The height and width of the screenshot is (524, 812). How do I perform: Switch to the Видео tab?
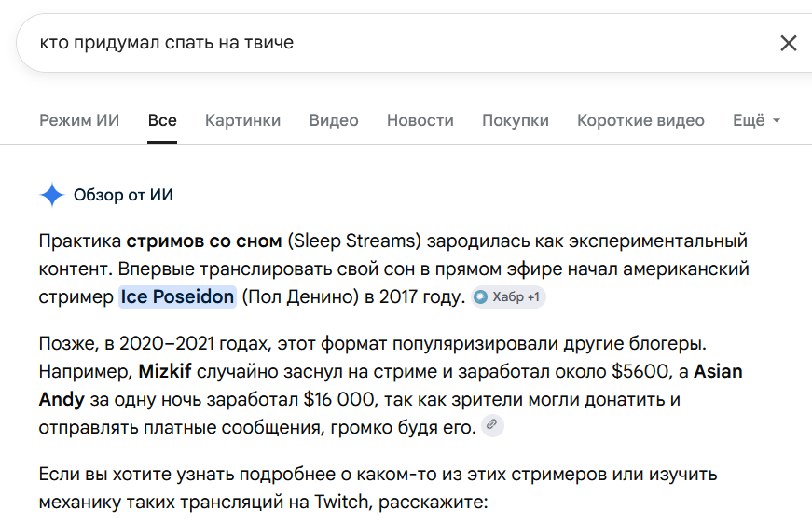coord(334,120)
